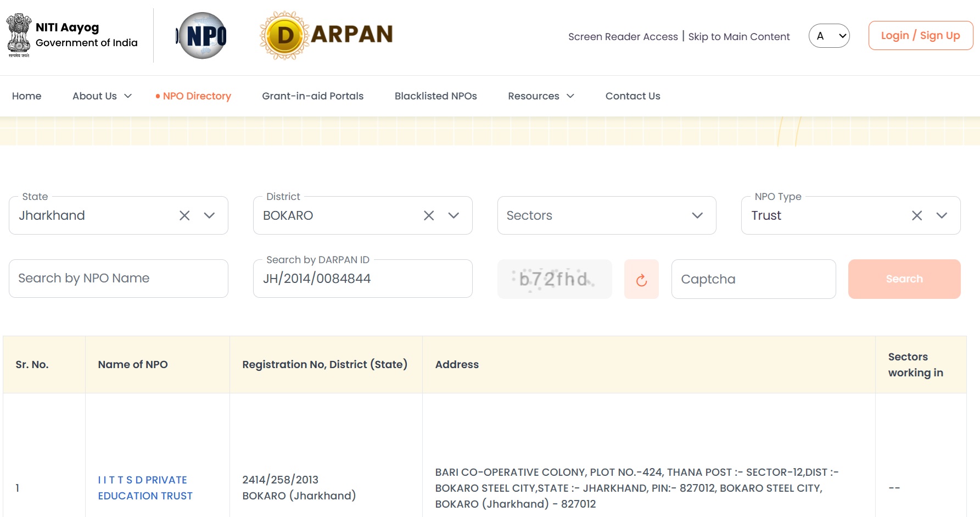Click the DARPAN logo
This screenshot has width=980, height=517.
[x=326, y=35]
